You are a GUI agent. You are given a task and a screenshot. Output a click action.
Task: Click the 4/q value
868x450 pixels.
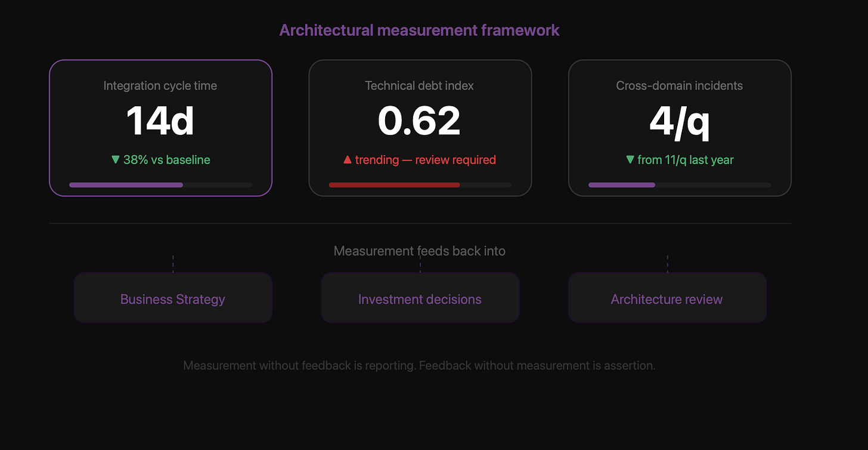pos(680,122)
